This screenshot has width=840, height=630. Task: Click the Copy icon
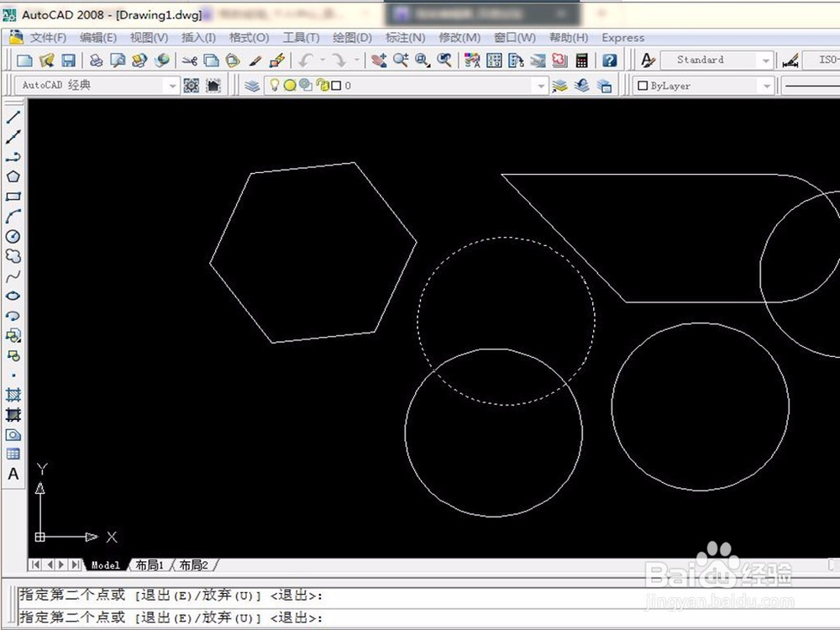(211, 60)
